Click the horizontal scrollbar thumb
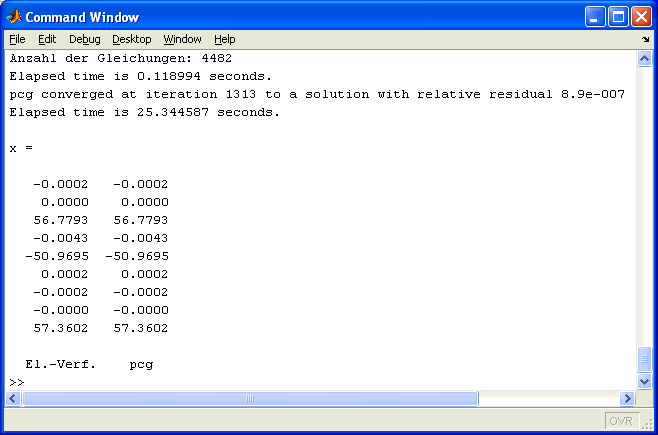The width and height of the screenshot is (658, 435). [x=250, y=398]
